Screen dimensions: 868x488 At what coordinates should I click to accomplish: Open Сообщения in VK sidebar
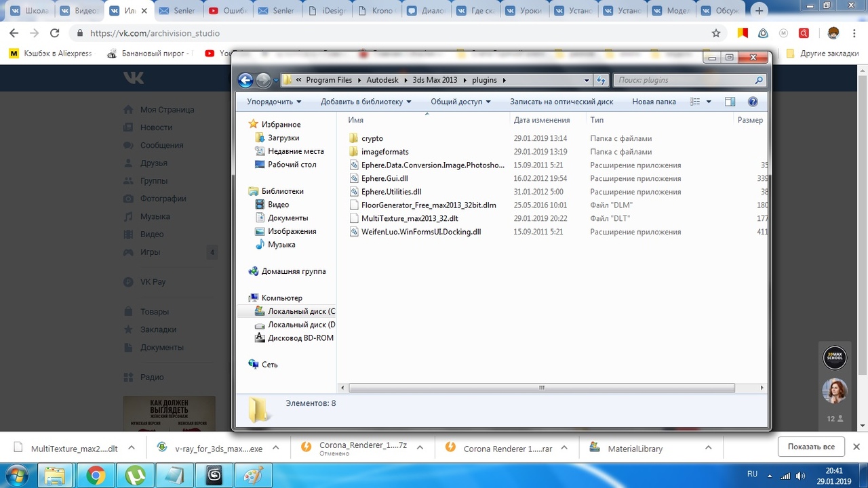tap(161, 145)
